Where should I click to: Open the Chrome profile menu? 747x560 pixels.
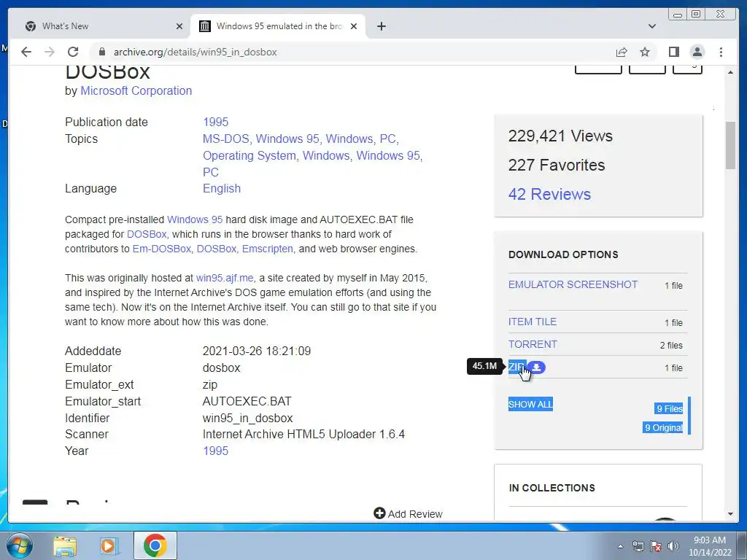click(697, 52)
